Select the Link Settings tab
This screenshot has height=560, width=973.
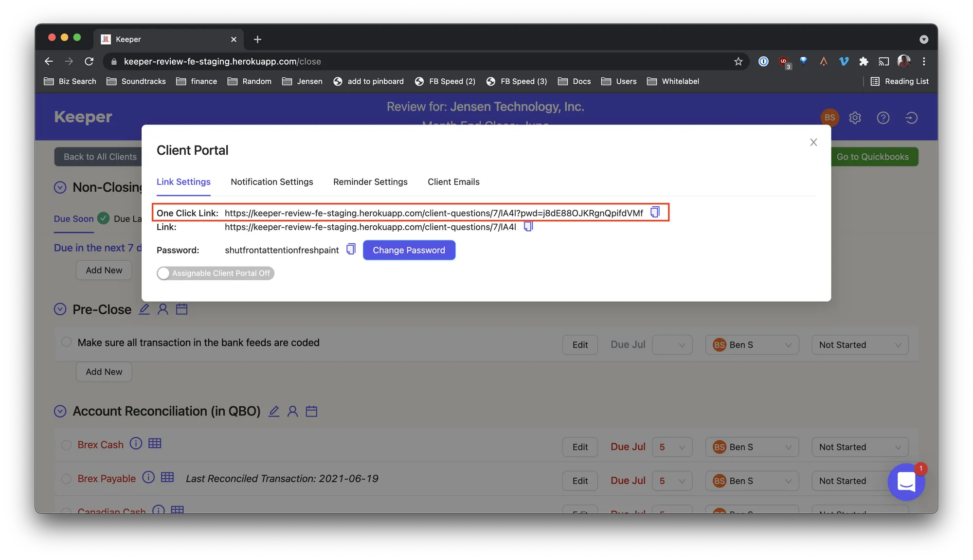pyautogui.click(x=183, y=181)
